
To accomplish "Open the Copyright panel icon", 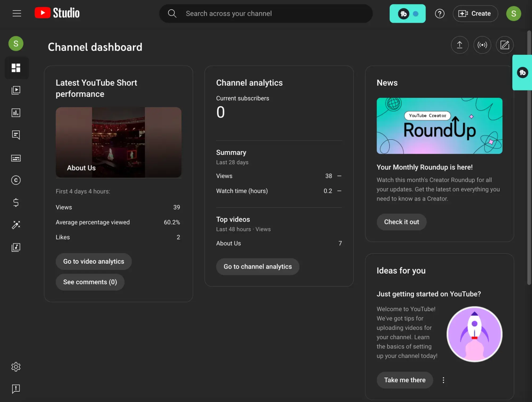I will tap(16, 180).
